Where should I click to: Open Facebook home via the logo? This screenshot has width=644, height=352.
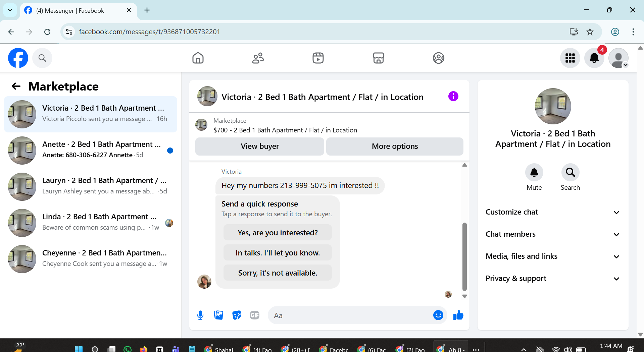[x=18, y=58]
